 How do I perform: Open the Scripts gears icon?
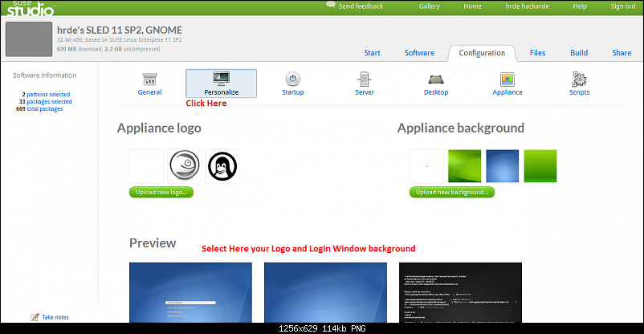[580, 79]
